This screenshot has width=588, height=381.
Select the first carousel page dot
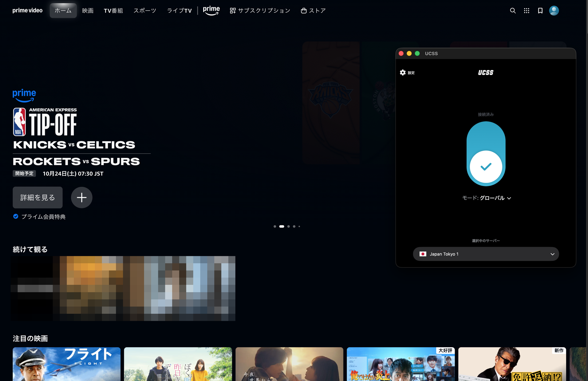click(275, 226)
